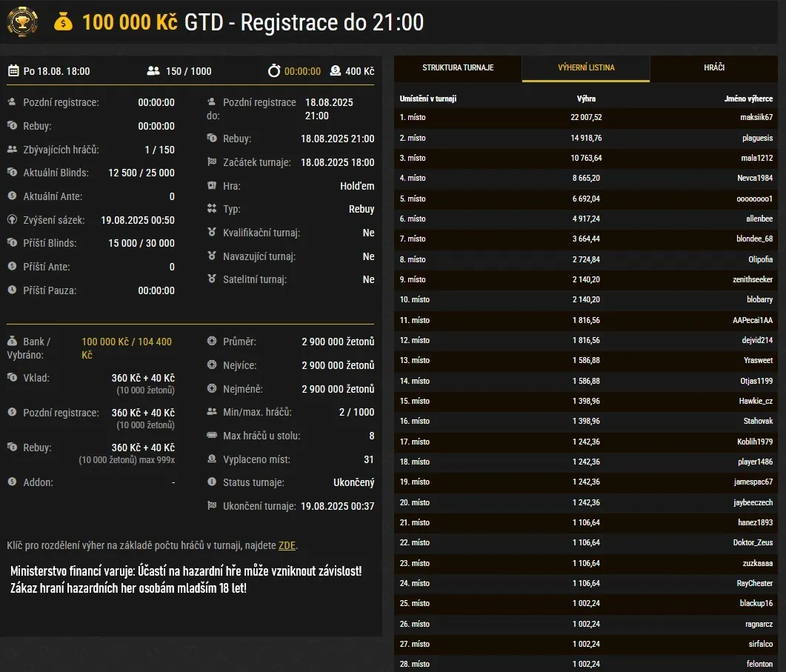Click the Umístění v turnaji column header
Screen dimensions: 786x672
(427, 99)
